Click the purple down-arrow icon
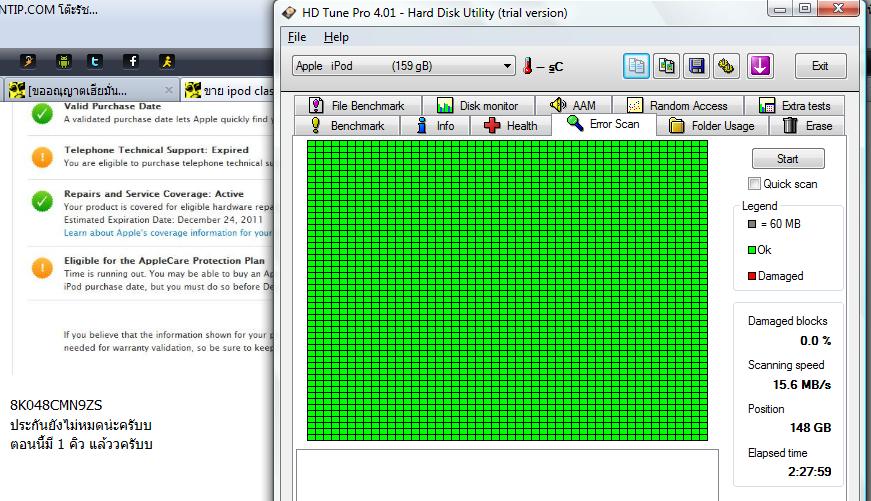 (x=760, y=66)
